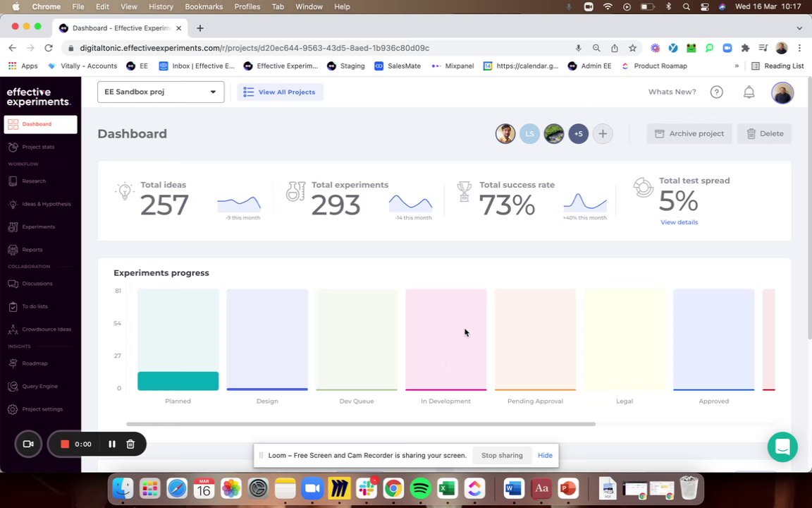Open the SalesMate bookmark

[398, 66]
